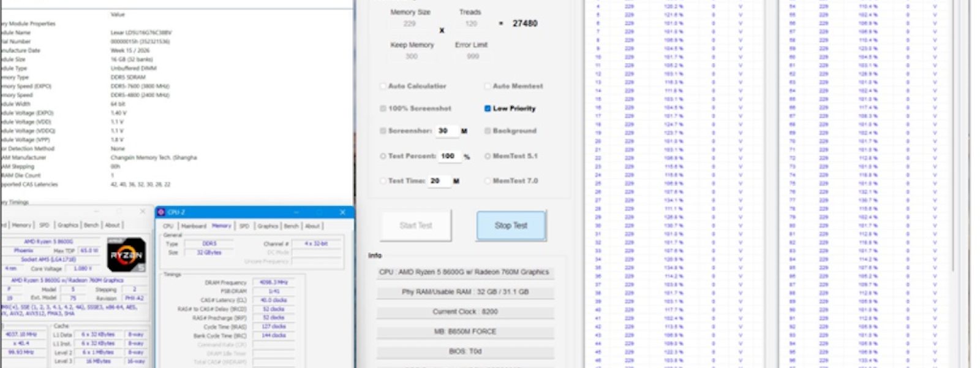Select the Test Time radio option

pyautogui.click(x=383, y=181)
